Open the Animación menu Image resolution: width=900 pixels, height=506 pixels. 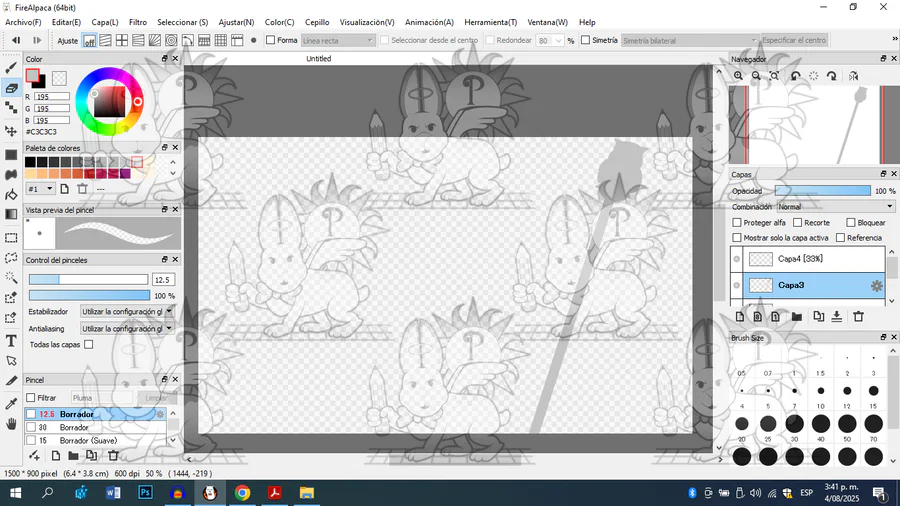pyautogui.click(x=429, y=22)
